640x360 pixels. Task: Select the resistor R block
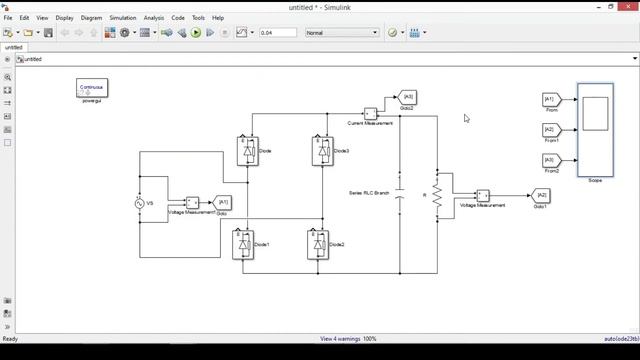click(x=437, y=196)
